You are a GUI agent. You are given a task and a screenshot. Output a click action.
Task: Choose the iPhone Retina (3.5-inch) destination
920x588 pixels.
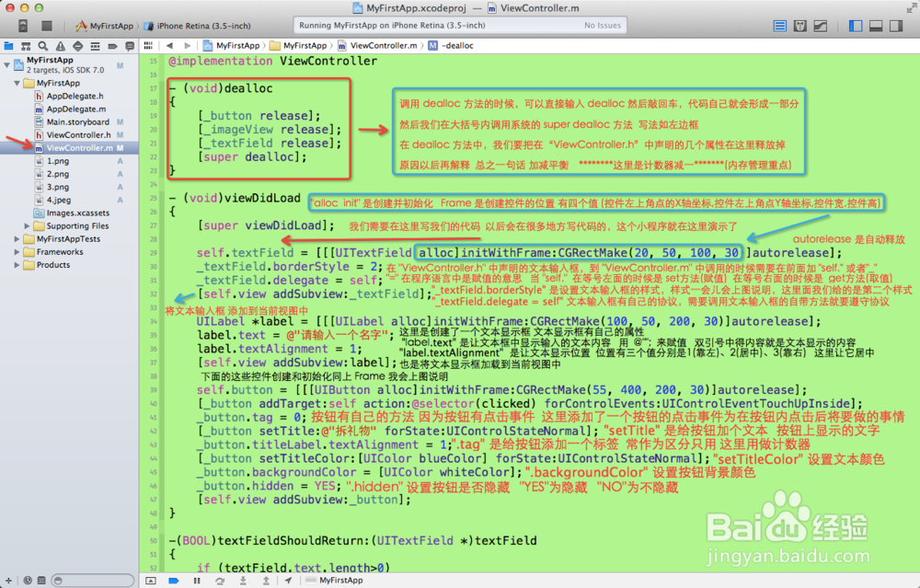point(198,26)
